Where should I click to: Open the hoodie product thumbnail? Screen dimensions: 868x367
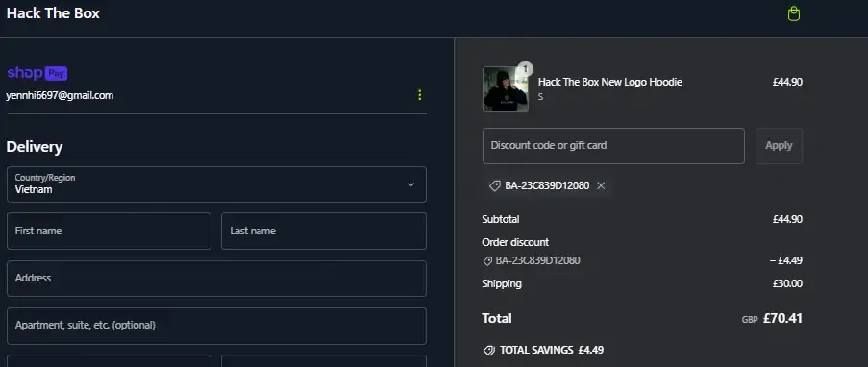pyautogui.click(x=506, y=89)
